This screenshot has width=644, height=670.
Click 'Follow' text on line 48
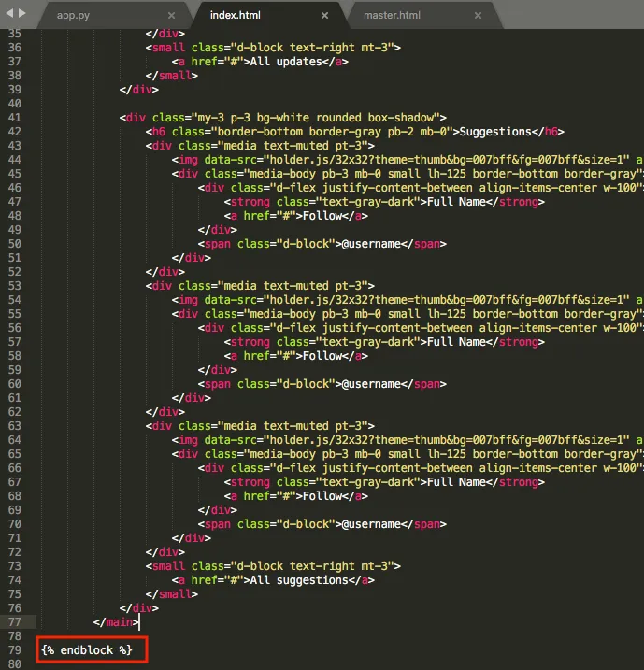(x=322, y=216)
